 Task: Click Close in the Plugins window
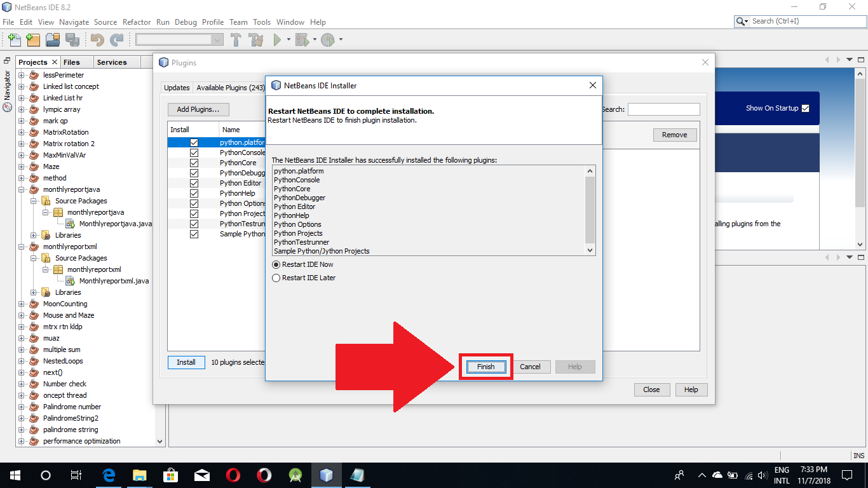[x=651, y=390]
